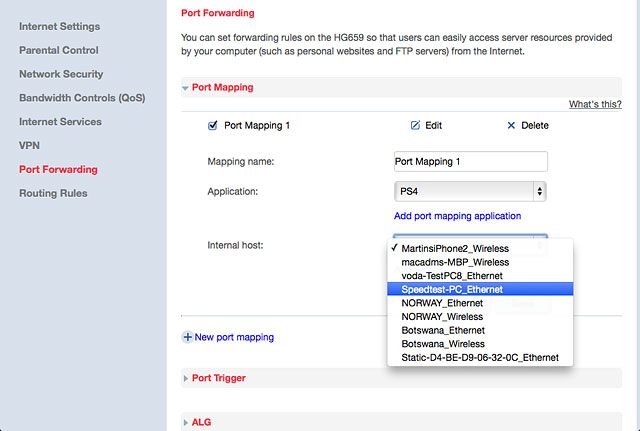The width and height of the screenshot is (640, 431).
Task: Choose macadms-MBP_Wireless from the list
Action: pos(480,262)
